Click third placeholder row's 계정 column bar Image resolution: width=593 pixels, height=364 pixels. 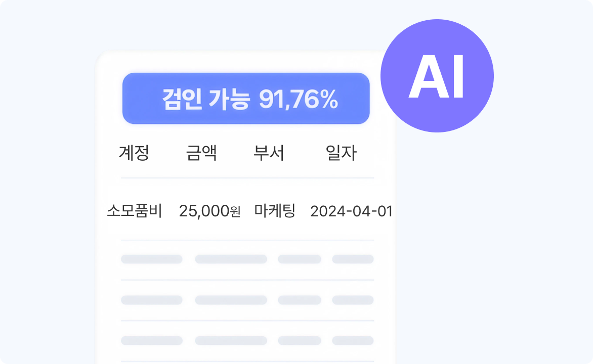point(152,340)
